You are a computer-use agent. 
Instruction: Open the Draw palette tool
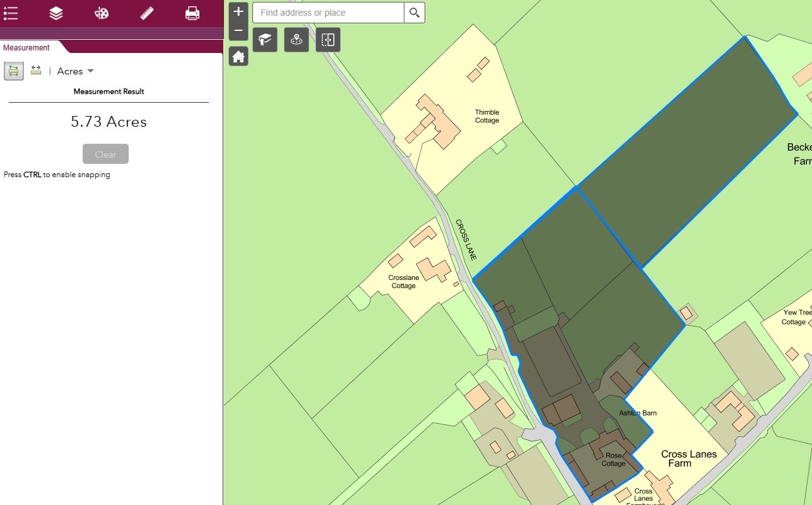pos(102,13)
